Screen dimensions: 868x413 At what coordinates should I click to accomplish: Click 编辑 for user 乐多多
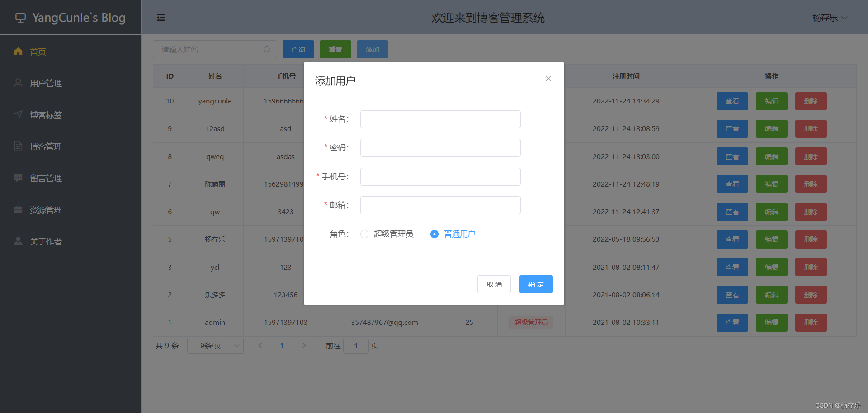[x=772, y=295]
